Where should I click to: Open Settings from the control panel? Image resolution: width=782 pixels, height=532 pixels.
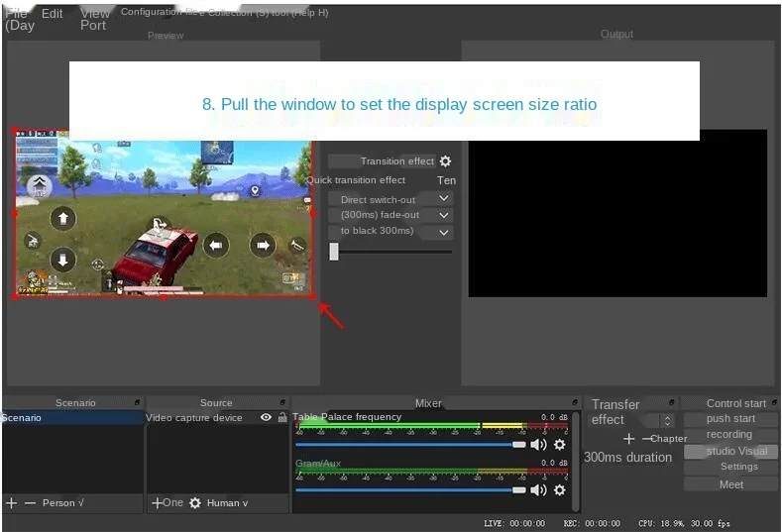[x=730, y=468]
